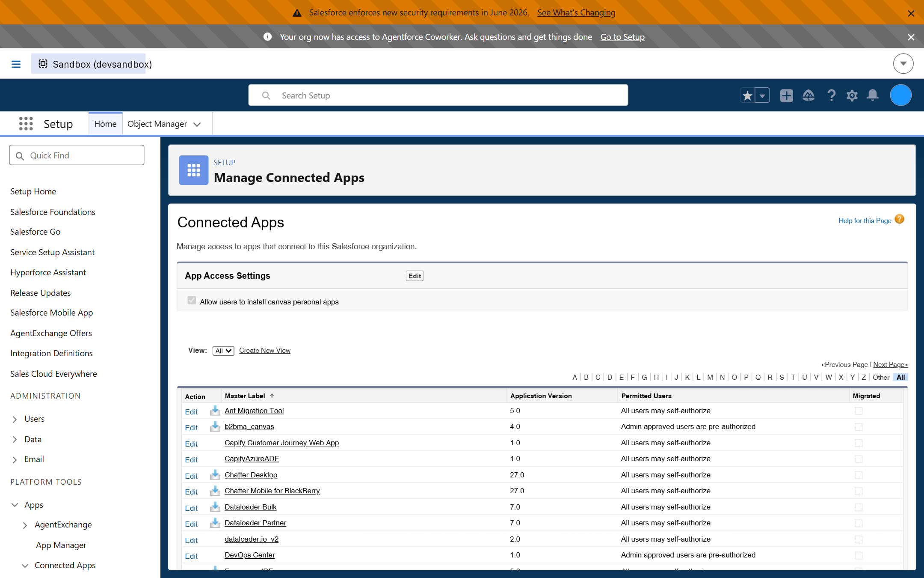924x578 pixels.
Task: Open the App Launcher dots icon
Action: click(x=26, y=124)
